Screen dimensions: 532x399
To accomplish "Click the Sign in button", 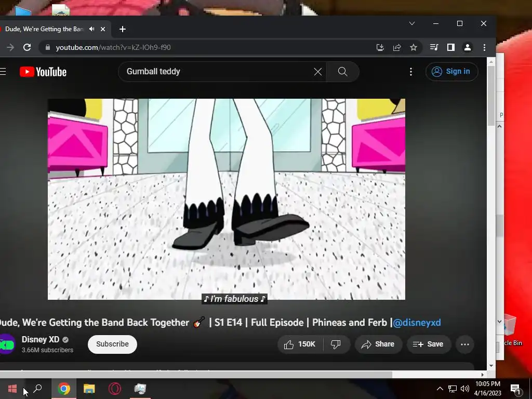I will coord(451,72).
